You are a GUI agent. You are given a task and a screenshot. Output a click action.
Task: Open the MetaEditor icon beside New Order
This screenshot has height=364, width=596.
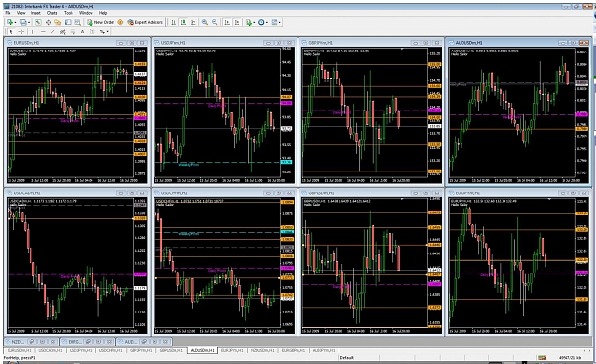pyautogui.click(x=120, y=23)
